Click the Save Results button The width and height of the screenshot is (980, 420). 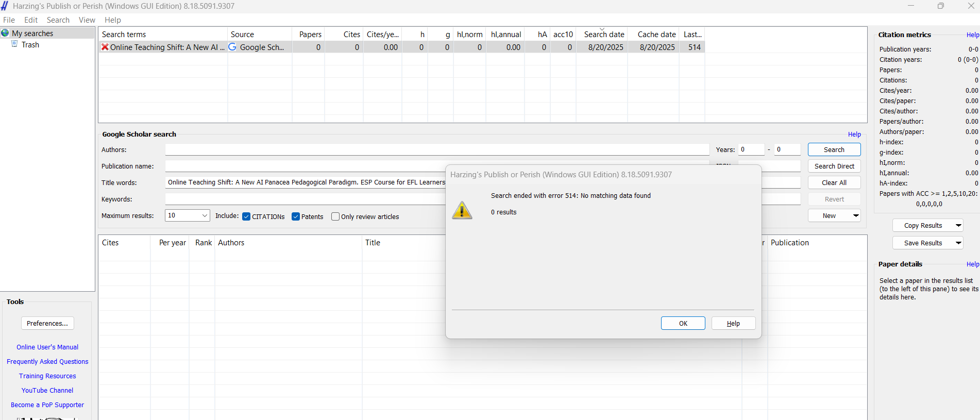click(923, 243)
